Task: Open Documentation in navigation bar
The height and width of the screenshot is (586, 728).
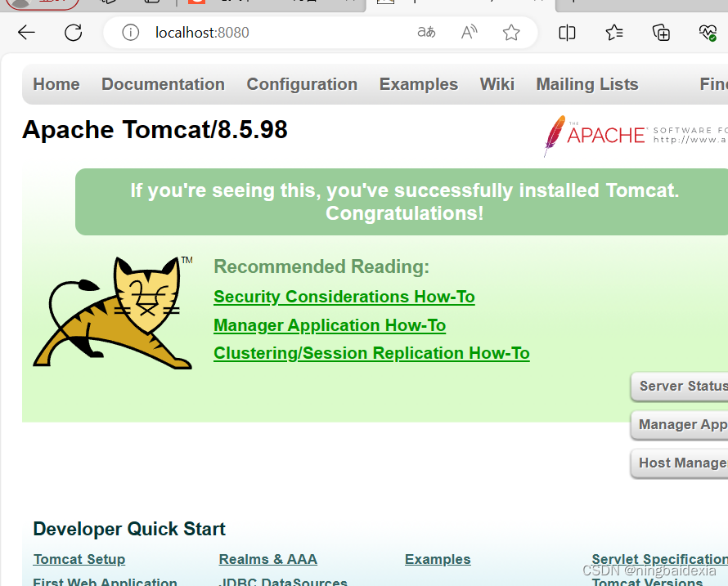Action: [x=163, y=84]
